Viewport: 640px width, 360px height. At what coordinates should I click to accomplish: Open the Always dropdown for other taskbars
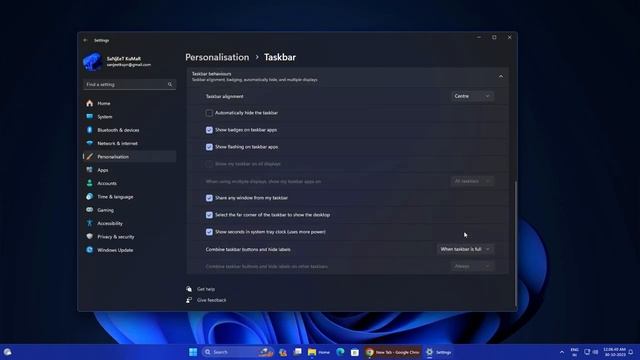472,266
